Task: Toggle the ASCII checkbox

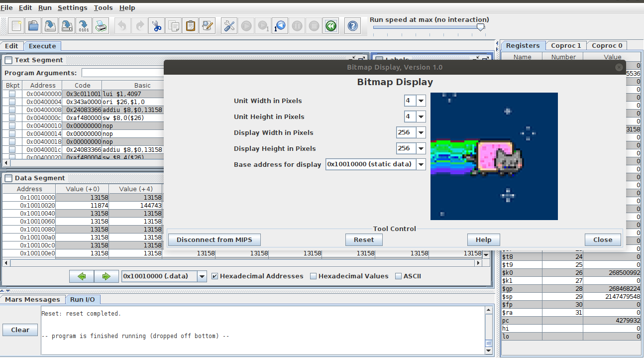Action: click(398, 276)
